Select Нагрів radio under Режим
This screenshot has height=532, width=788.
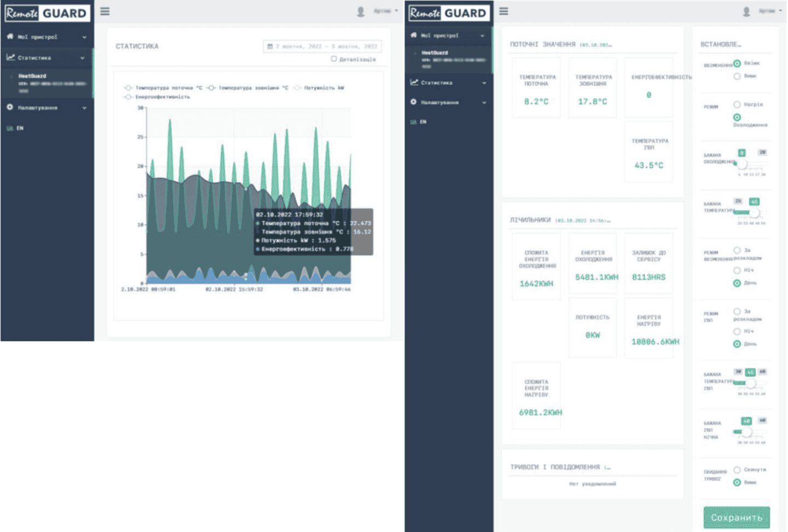click(x=737, y=105)
